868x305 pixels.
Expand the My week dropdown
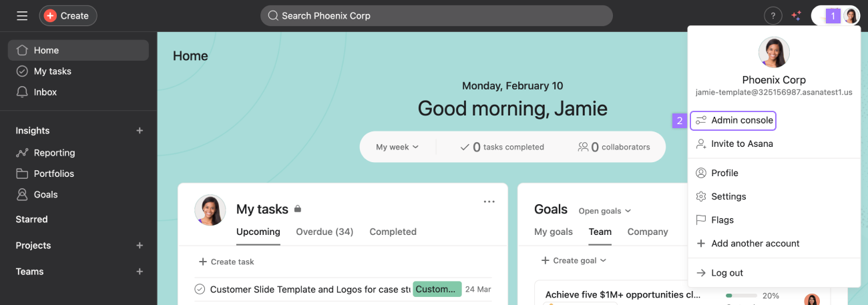(397, 147)
